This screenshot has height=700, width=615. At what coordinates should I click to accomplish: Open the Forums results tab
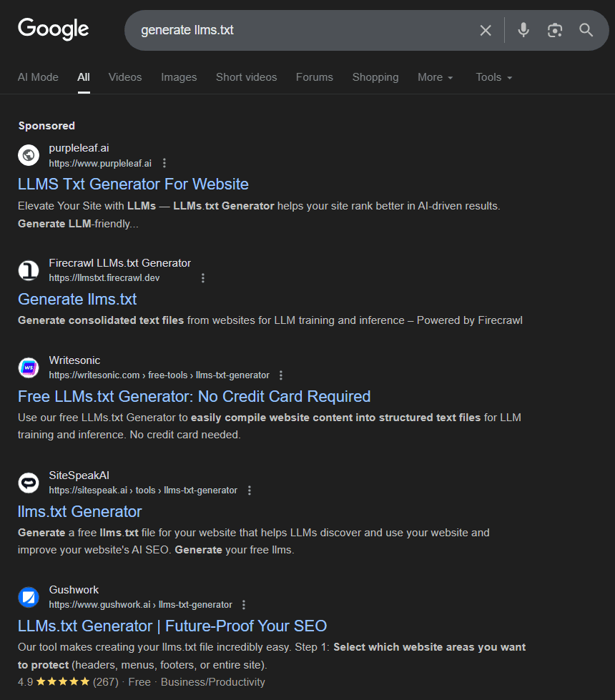[315, 77]
